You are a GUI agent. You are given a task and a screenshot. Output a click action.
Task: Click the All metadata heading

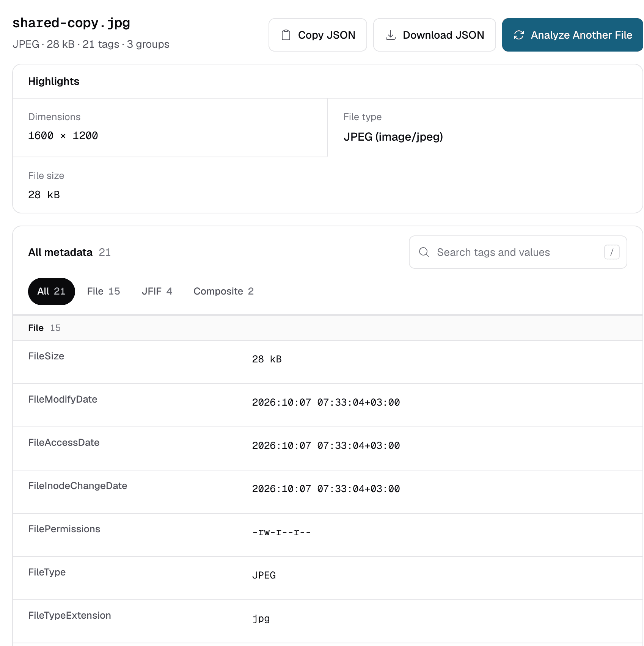coord(60,252)
